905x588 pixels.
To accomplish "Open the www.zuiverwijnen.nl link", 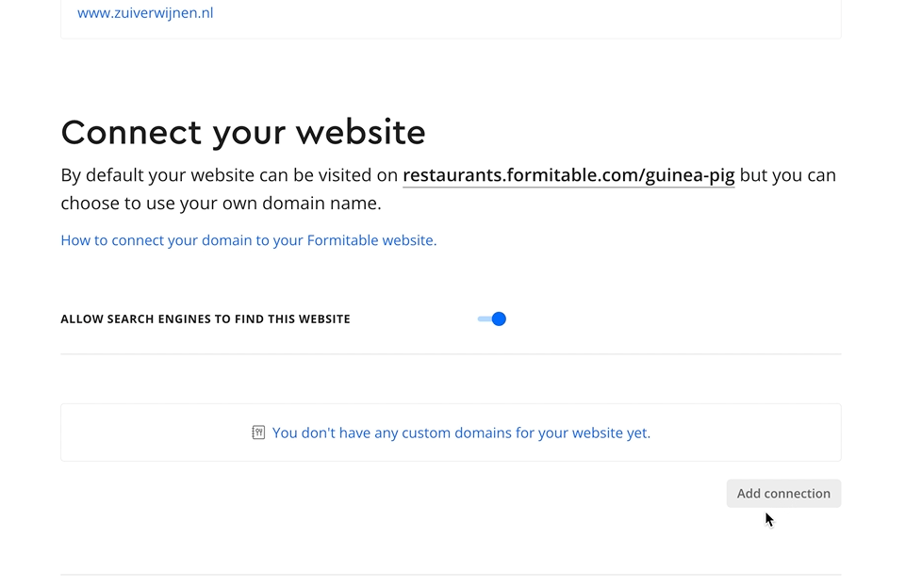I will (145, 12).
